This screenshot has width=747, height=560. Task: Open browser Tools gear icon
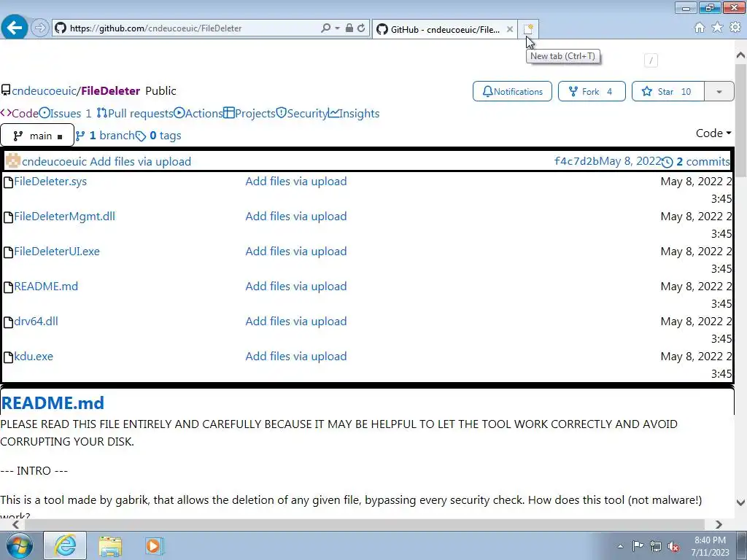click(735, 28)
